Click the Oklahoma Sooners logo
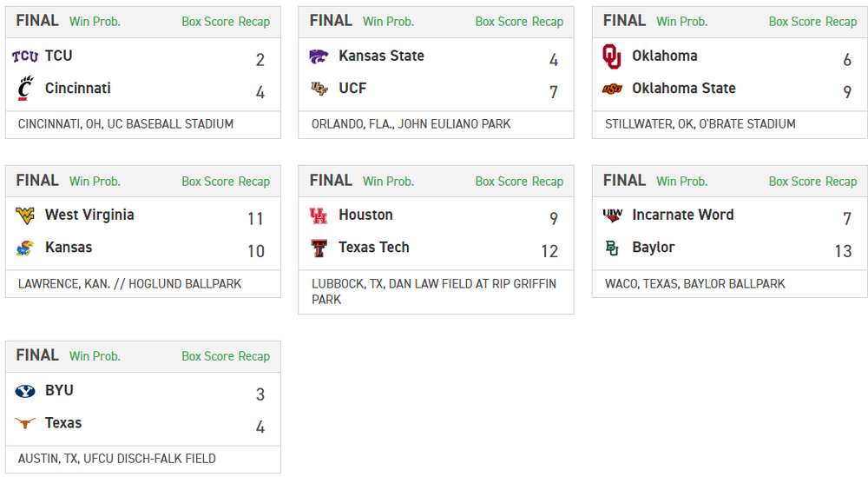The width and height of the screenshot is (868, 477). [x=612, y=56]
